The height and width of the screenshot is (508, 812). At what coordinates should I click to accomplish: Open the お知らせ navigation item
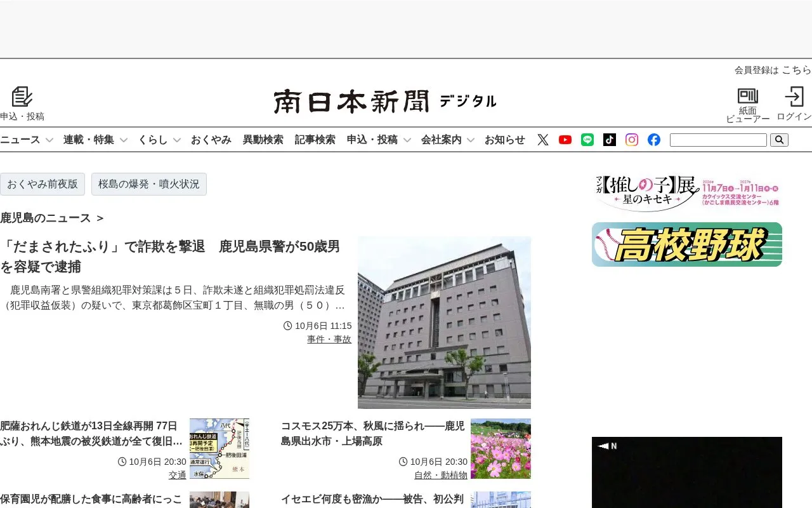(x=505, y=140)
